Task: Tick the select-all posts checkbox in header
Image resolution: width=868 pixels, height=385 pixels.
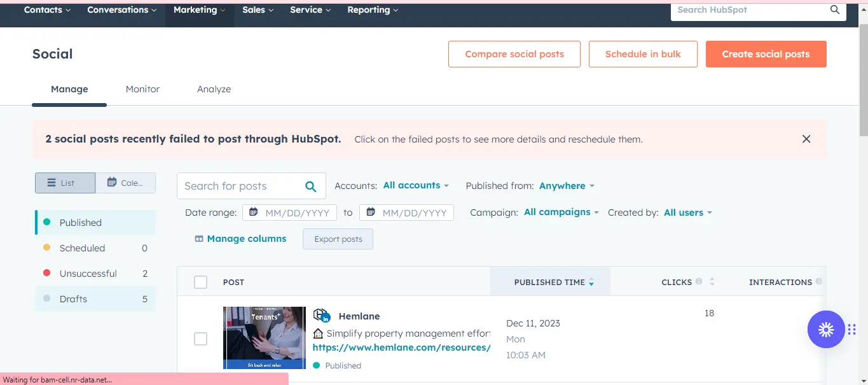Action: 200,282
